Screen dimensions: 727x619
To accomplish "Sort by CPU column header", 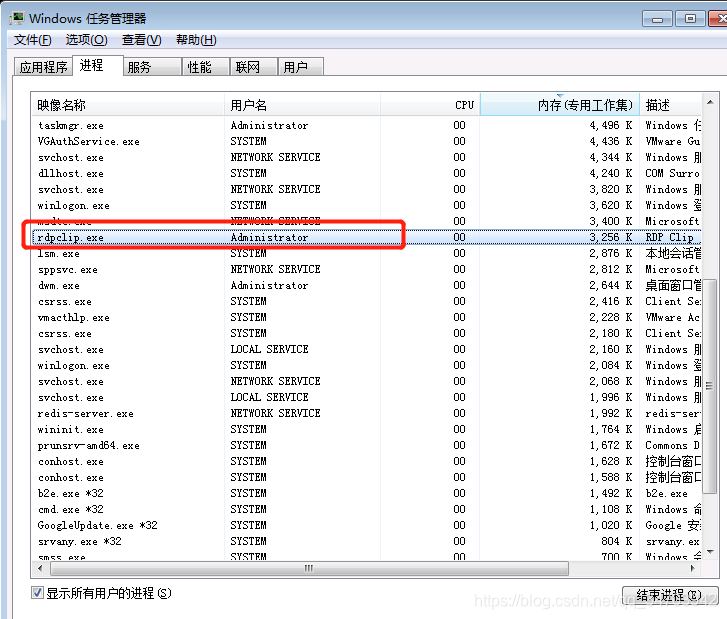I will (430, 105).
